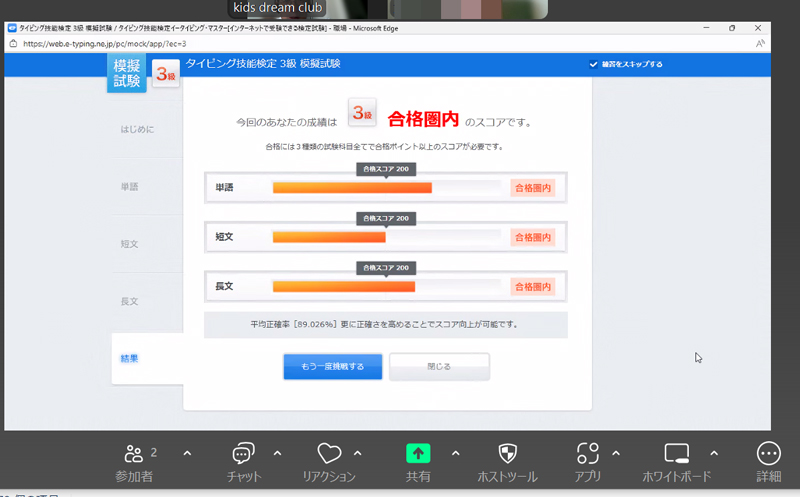Click the タイピング技能検定 3級 模擬試験 header title

coord(263,63)
